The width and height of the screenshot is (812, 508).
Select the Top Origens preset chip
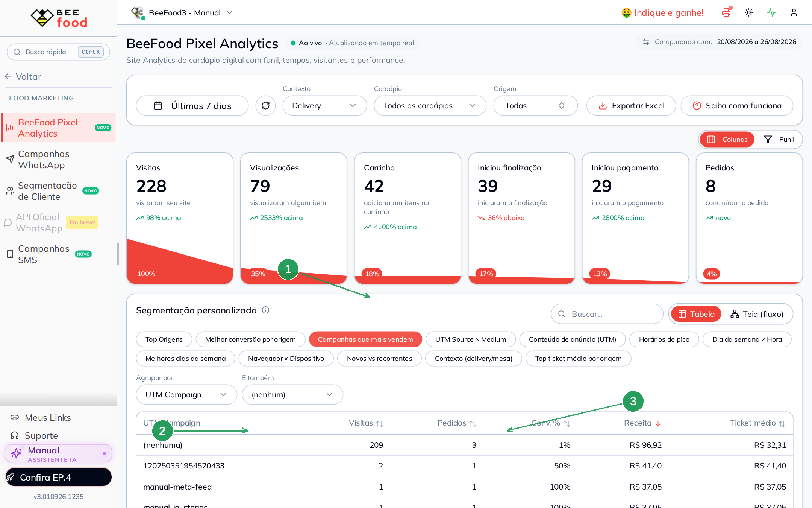pos(164,339)
